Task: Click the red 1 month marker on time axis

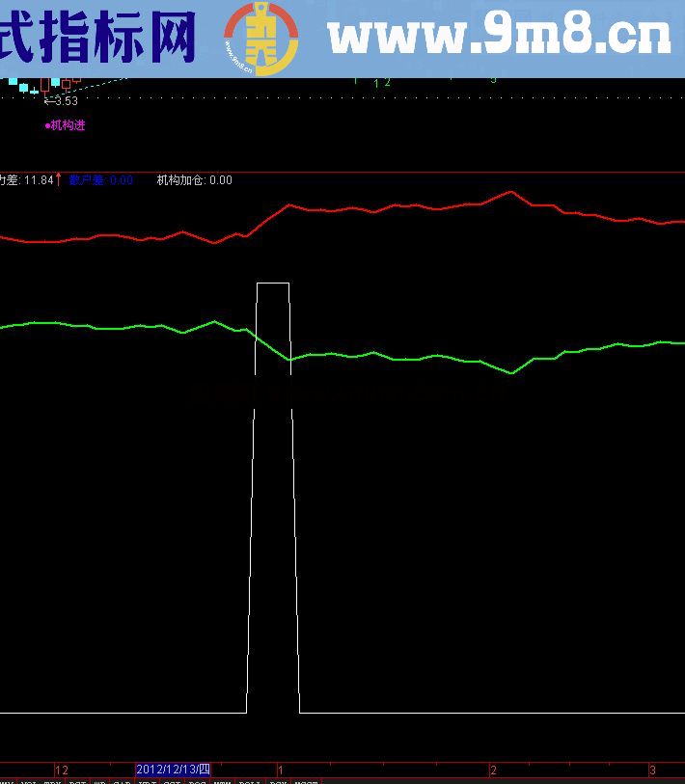Action: 280,770
